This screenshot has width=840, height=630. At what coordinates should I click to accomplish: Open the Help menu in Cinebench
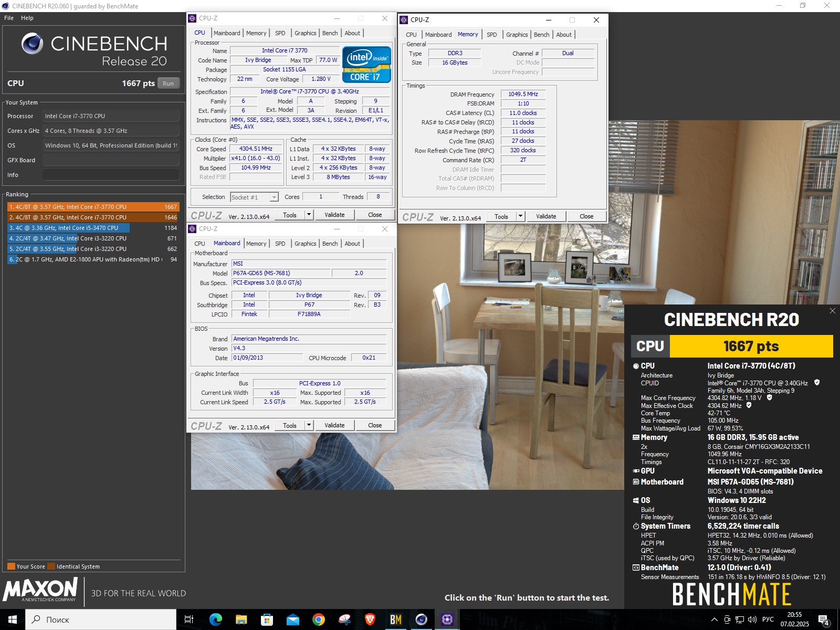[x=27, y=18]
